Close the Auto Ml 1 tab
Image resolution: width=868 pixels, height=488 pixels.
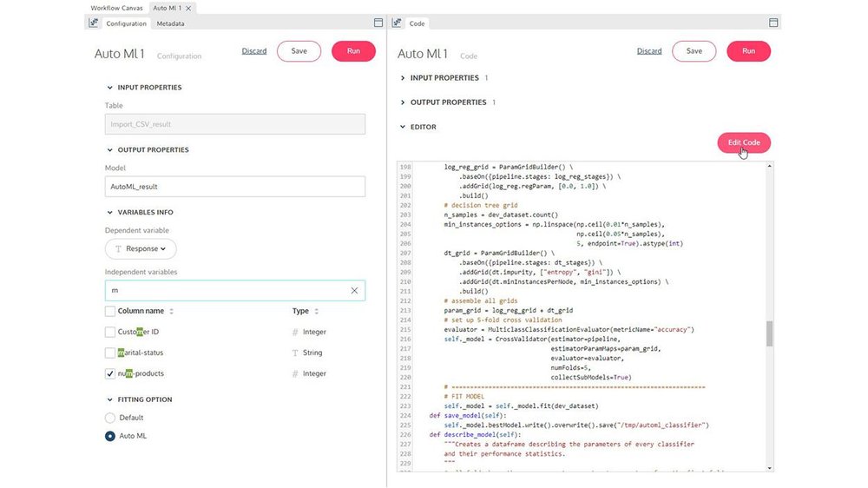pyautogui.click(x=188, y=9)
